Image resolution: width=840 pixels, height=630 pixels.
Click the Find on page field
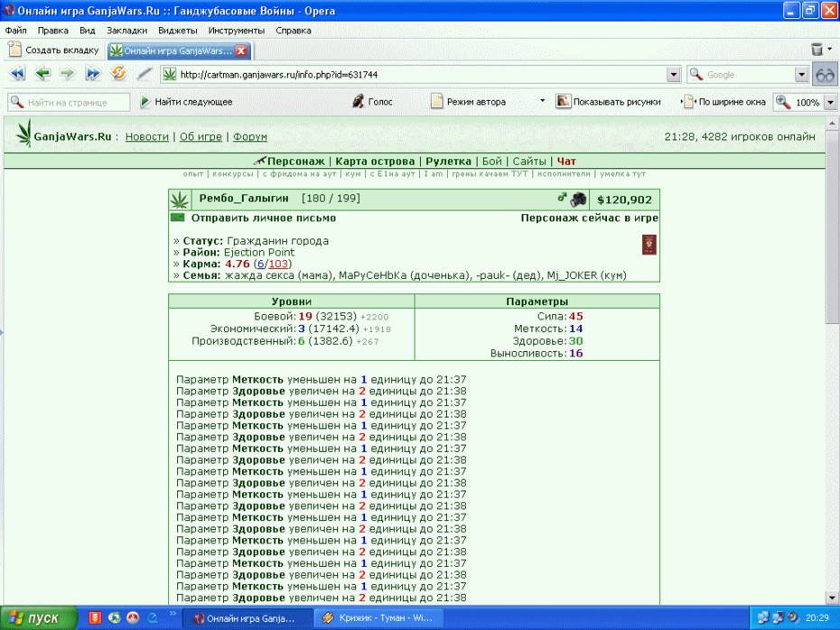pyautogui.click(x=69, y=102)
